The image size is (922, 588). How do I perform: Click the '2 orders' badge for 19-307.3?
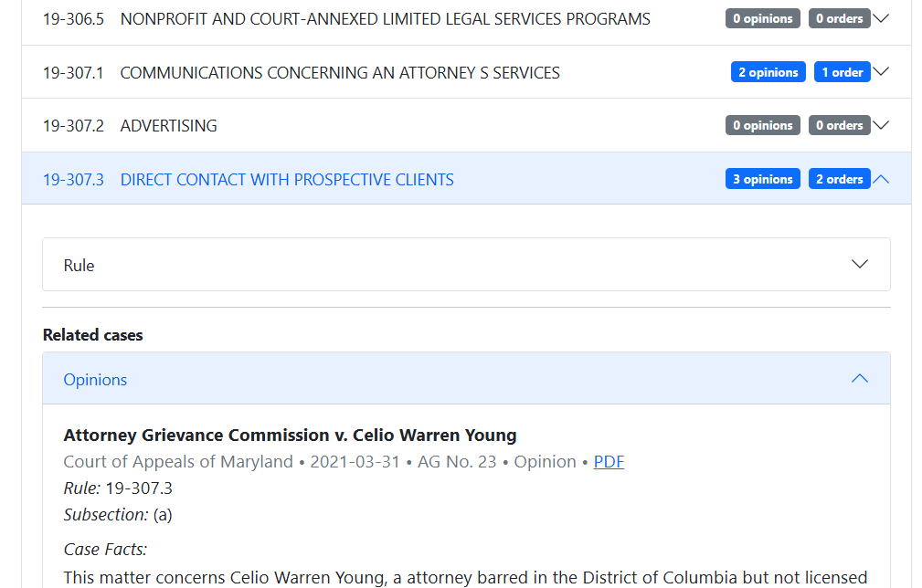point(839,179)
